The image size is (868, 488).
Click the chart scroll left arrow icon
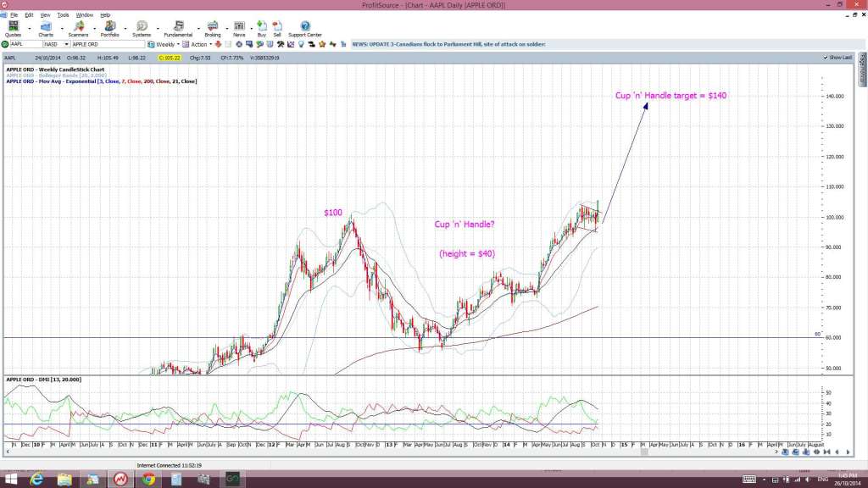[x=837, y=452]
